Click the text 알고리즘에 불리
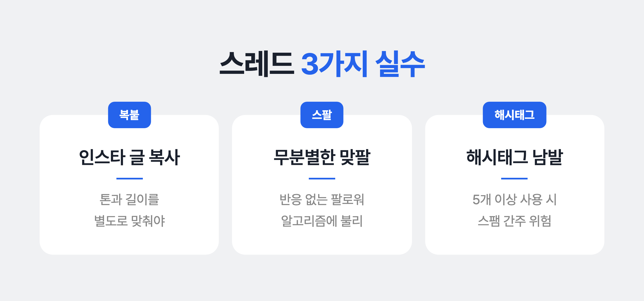 pos(322,221)
